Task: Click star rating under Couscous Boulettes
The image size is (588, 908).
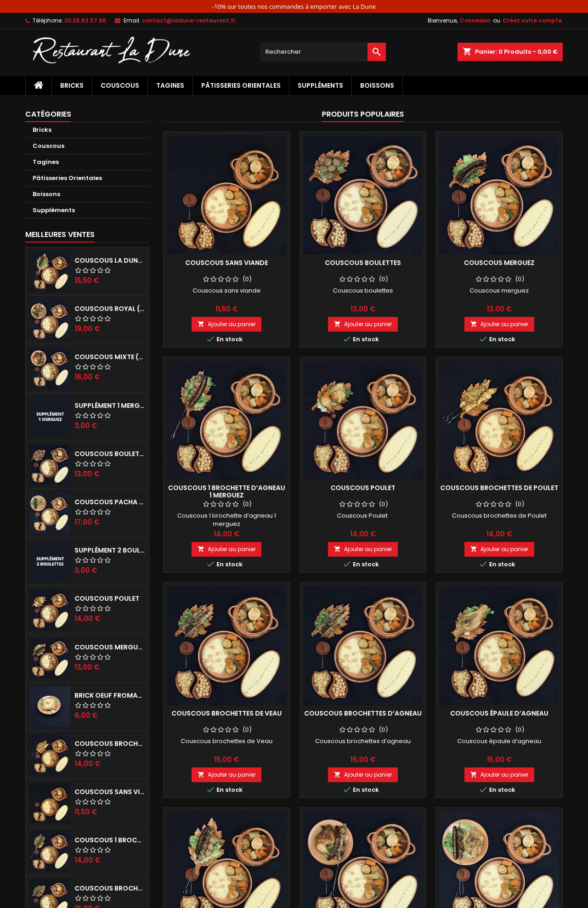Action: [357, 279]
